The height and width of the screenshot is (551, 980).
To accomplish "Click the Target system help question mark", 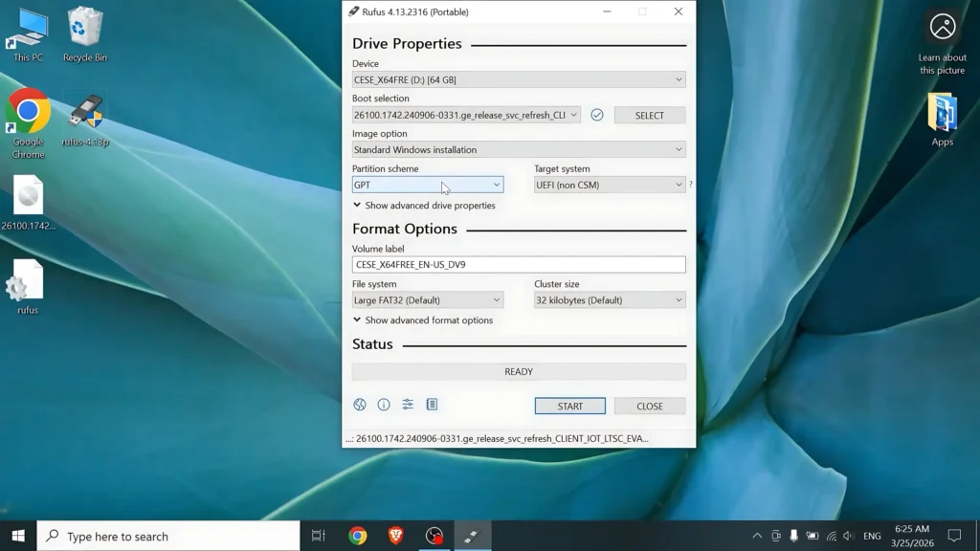I will pos(690,185).
